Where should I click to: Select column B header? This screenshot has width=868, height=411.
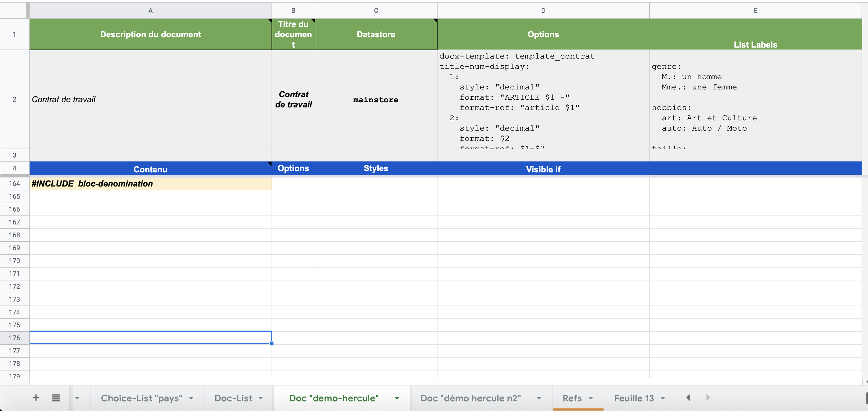point(293,10)
